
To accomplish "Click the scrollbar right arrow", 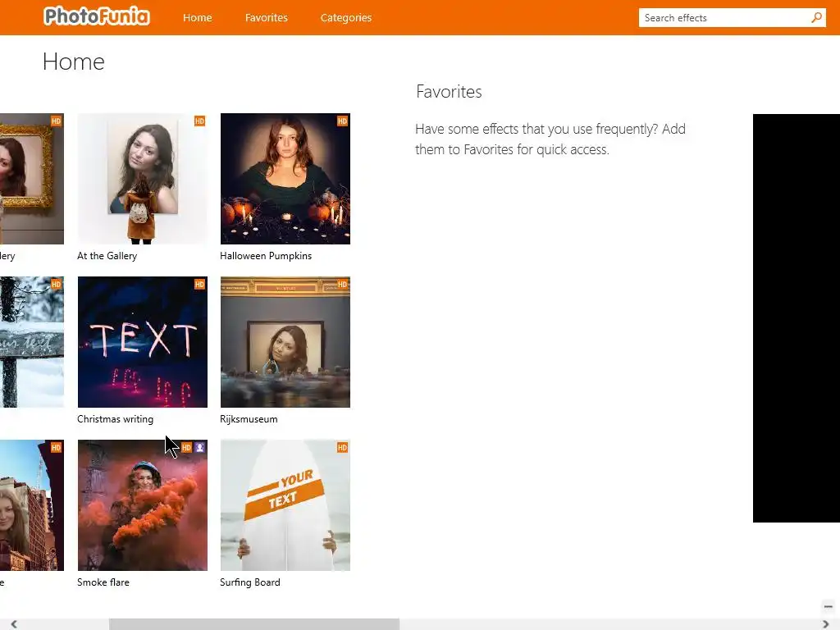I will click(825, 624).
